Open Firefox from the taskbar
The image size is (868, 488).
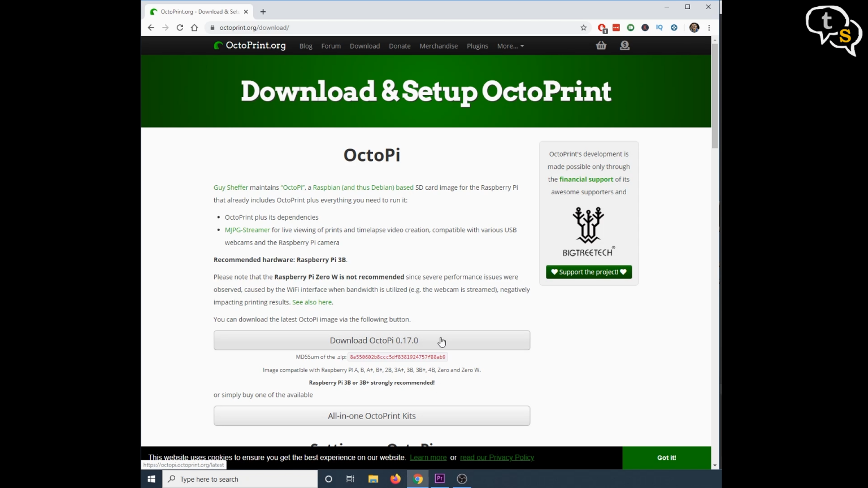395,478
